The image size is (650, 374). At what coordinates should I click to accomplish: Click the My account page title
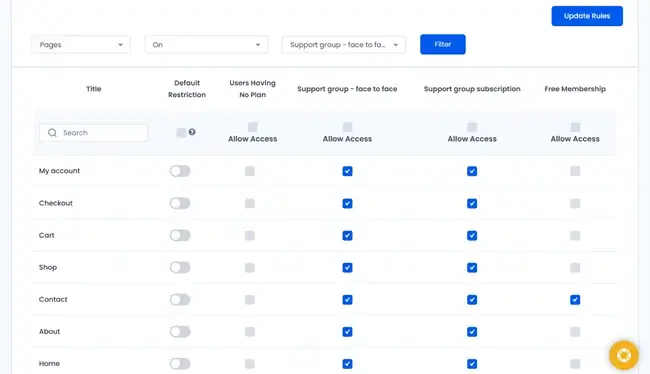(59, 171)
